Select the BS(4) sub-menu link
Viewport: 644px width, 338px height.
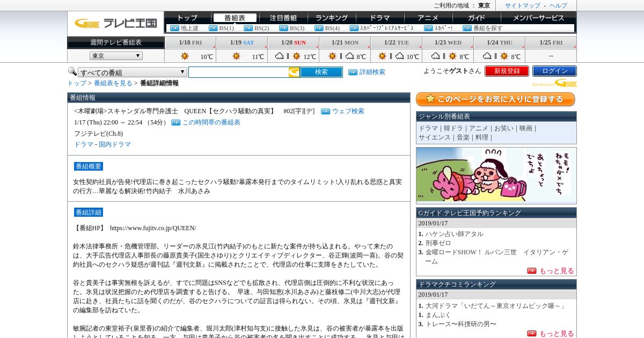(x=332, y=28)
